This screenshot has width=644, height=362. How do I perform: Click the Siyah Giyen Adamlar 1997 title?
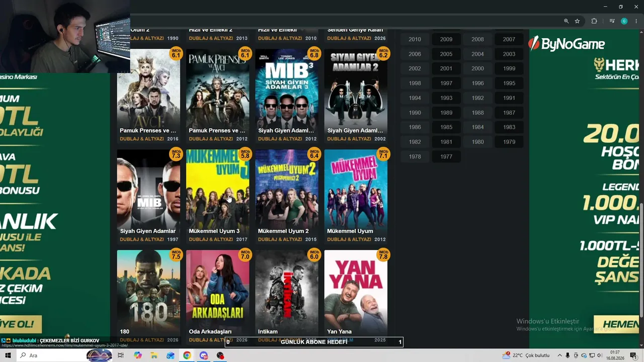(148, 231)
